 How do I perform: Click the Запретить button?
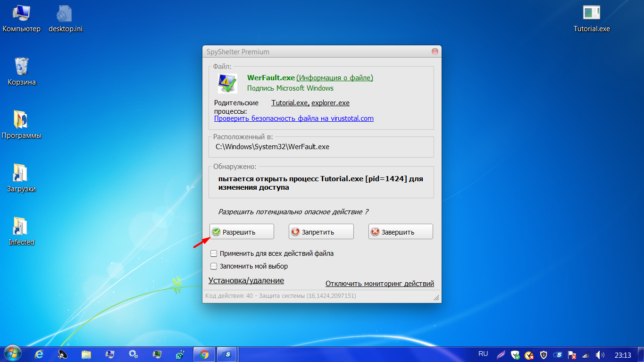321,232
